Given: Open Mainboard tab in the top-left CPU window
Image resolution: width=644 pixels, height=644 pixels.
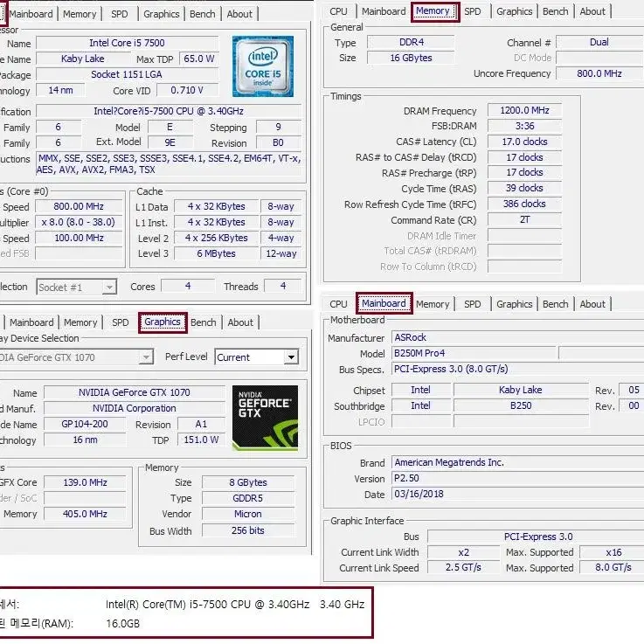Looking at the screenshot, I should coord(31,14).
